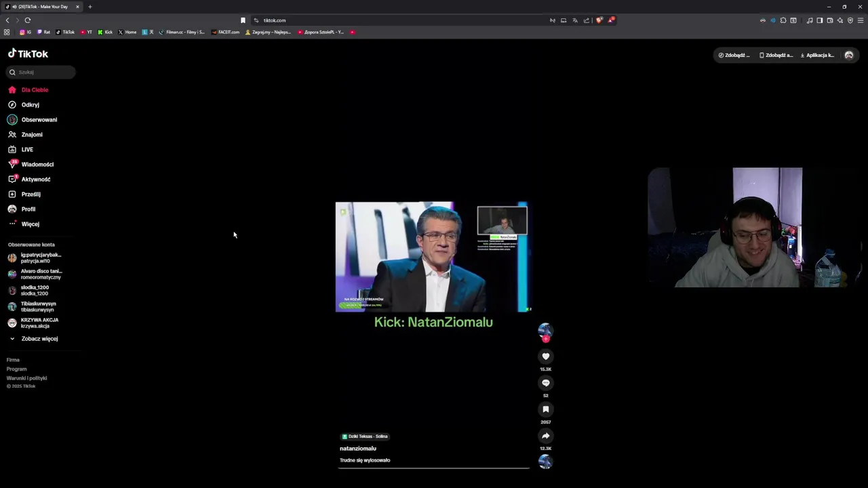Open the extensions puzzle icon
This screenshot has width=868, height=488.
pos(783,20)
